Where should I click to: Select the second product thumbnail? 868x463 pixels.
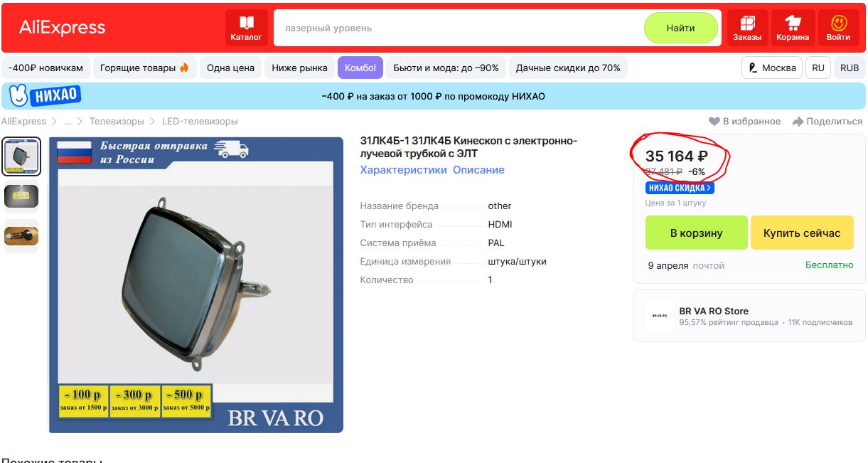point(21,196)
